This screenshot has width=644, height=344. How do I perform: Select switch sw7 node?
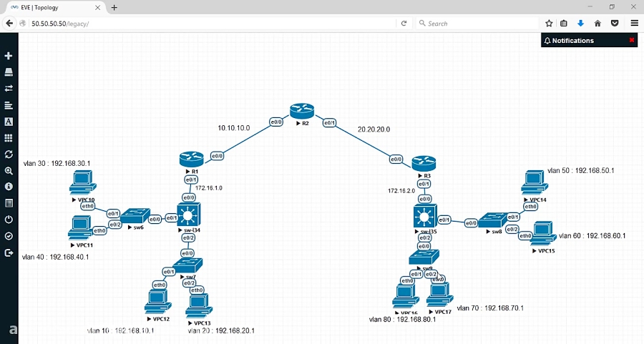pyautogui.click(x=187, y=265)
